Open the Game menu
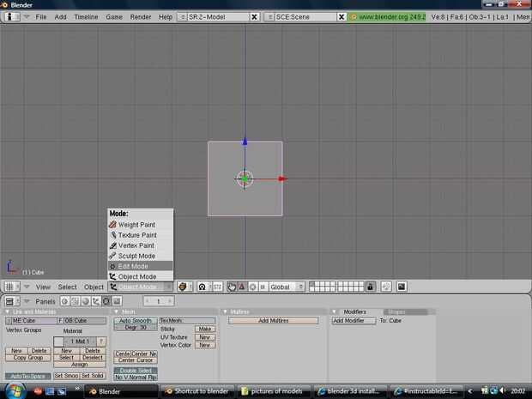 tap(114, 16)
